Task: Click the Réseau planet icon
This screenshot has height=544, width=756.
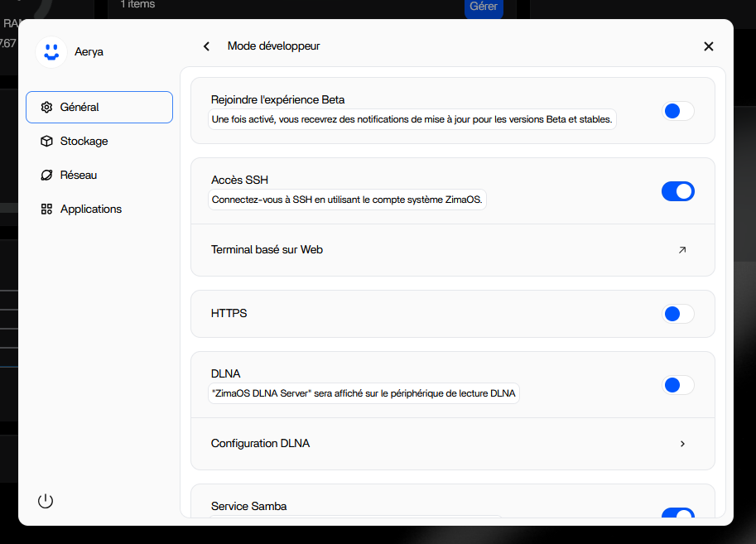Action: click(46, 175)
